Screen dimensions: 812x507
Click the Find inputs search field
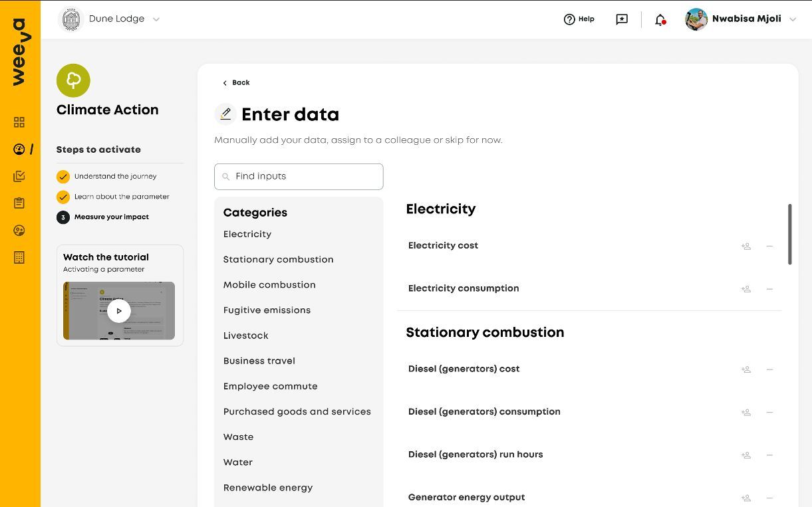[x=299, y=177]
